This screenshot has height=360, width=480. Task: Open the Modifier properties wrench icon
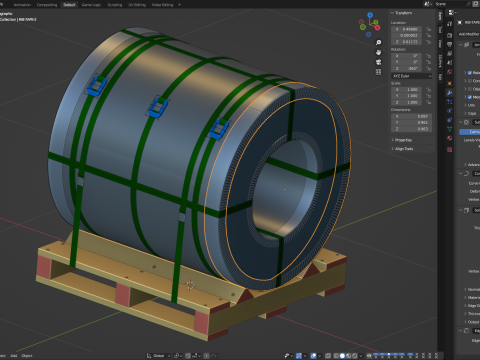[x=450, y=93]
